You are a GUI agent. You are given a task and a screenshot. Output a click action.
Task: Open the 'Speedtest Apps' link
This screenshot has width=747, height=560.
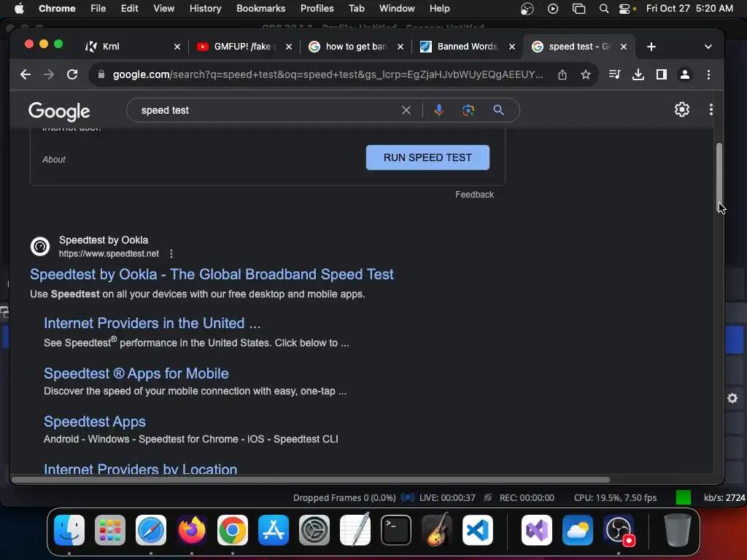point(94,421)
